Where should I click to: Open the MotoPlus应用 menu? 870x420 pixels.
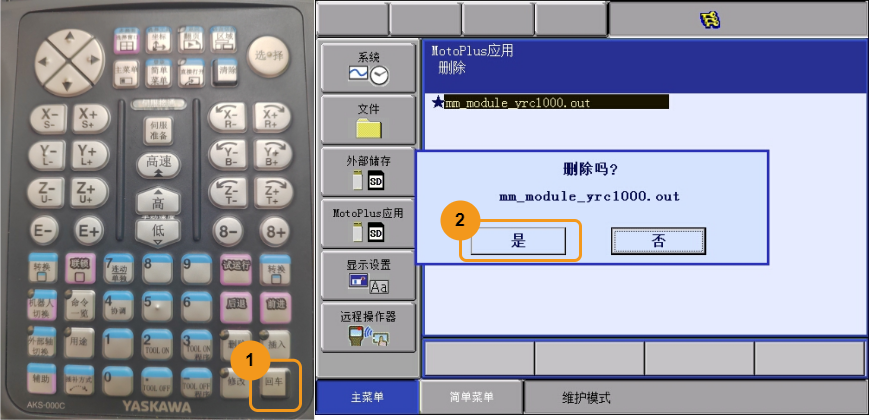click(368, 223)
